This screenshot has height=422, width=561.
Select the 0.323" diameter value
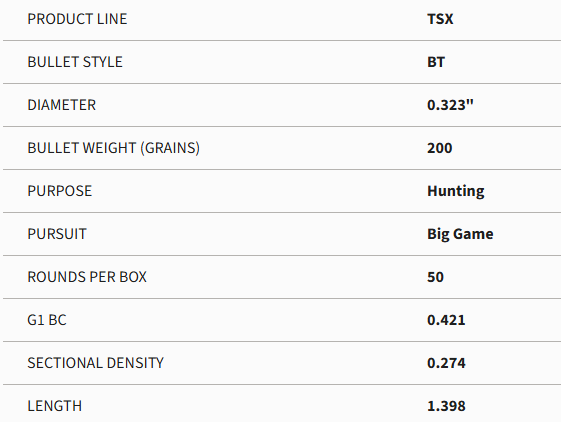(x=450, y=105)
